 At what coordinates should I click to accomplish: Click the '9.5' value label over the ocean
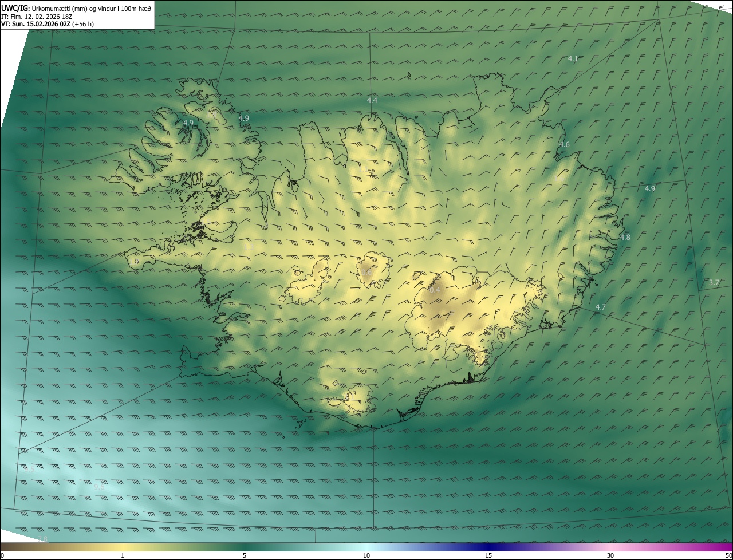pyautogui.click(x=30, y=469)
